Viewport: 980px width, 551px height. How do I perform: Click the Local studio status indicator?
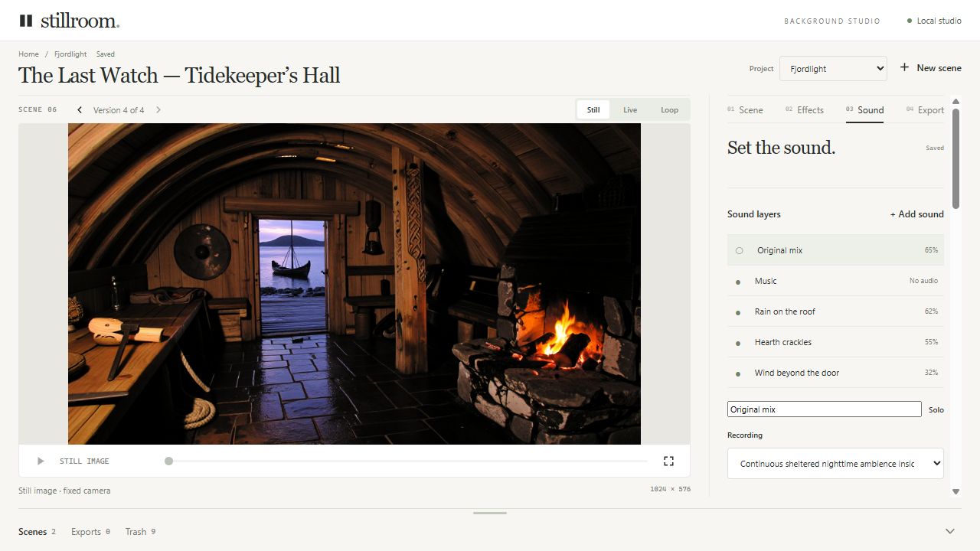[934, 21]
